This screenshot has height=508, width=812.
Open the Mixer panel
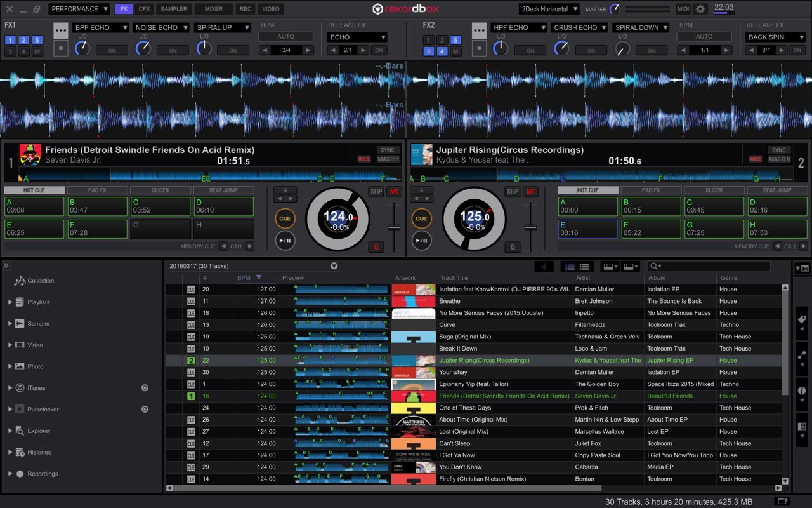(x=213, y=8)
